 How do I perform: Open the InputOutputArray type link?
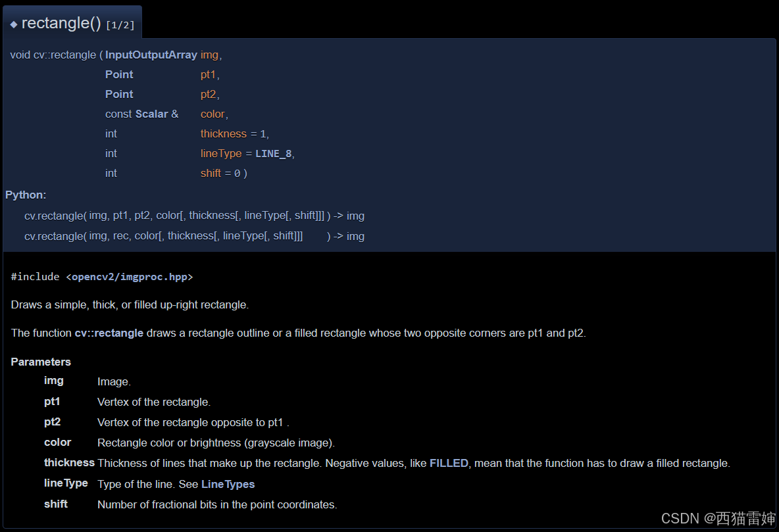click(x=151, y=55)
